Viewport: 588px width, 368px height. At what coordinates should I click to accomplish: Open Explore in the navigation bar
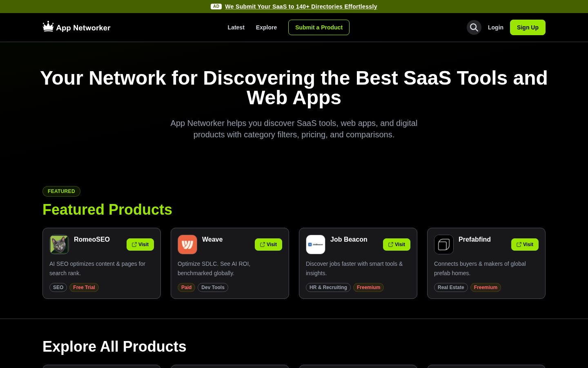coord(266,27)
